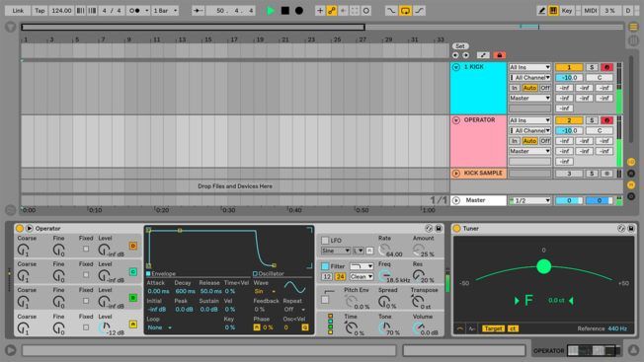The image size is (644, 362).
Task: Toggle the metronome in the control bar
Action: pyautogui.click(x=134, y=11)
